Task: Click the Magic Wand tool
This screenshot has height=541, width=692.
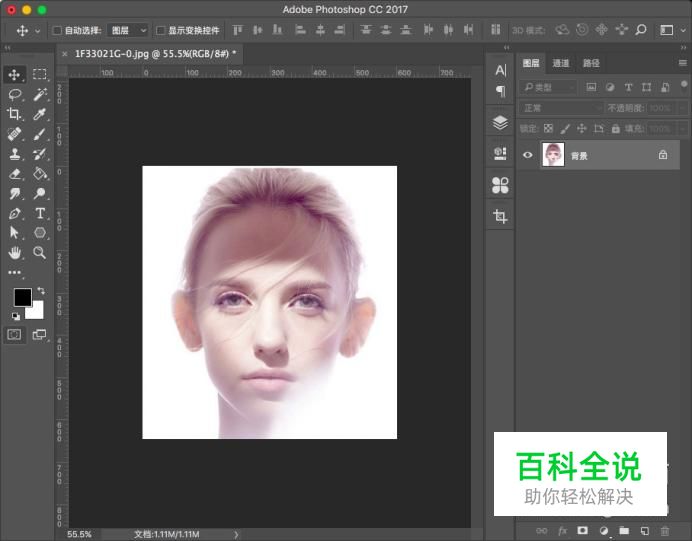Action: click(x=40, y=94)
